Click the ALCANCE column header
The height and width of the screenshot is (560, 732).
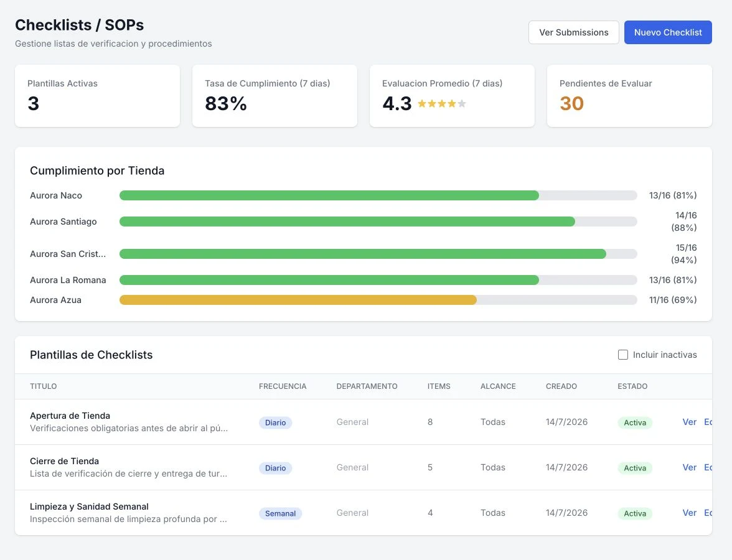point(498,386)
